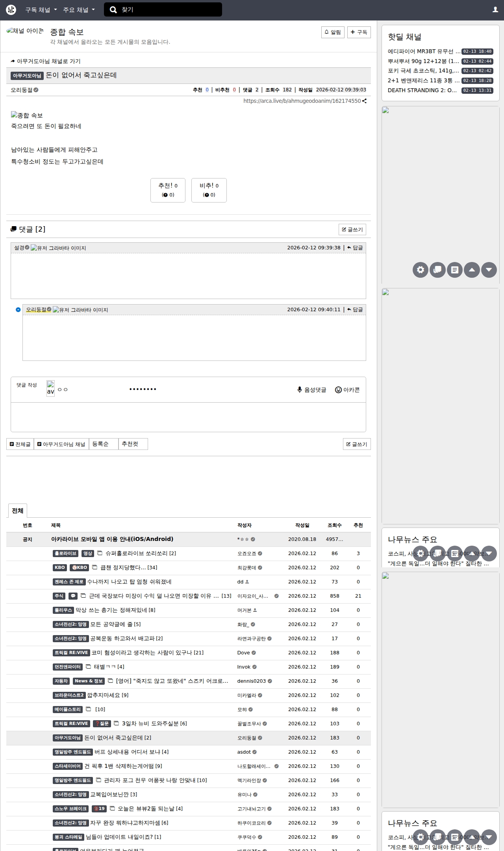Click the share icon beside the post URL

tap(364, 101)
